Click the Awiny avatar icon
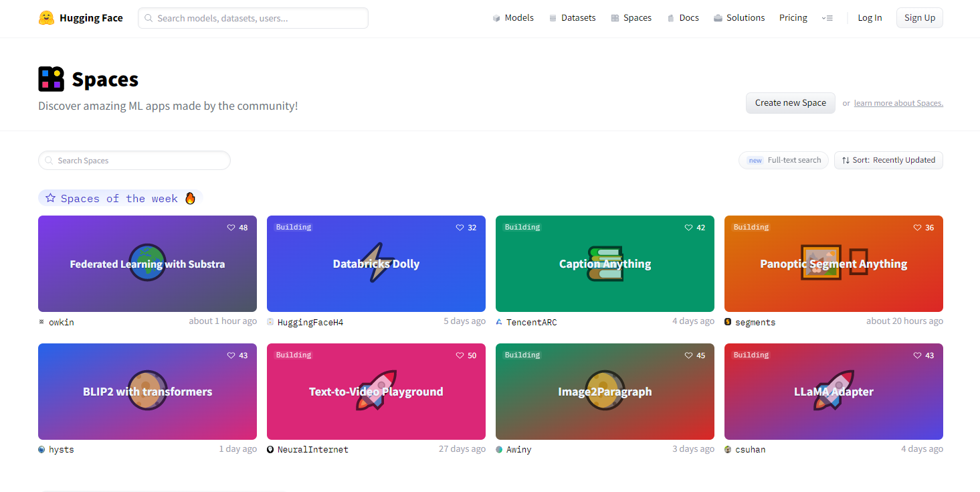The width and height of the screenshot is (980, 492). coord(499,450)
